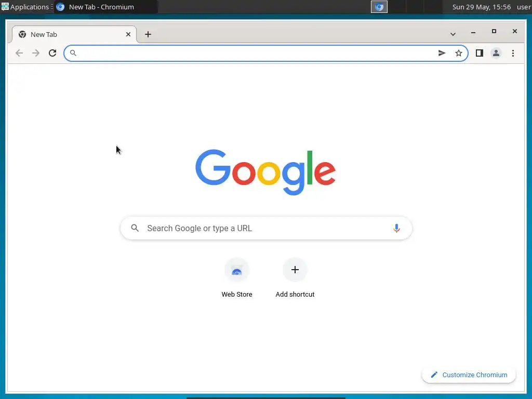The width and height of the screenshot is (532, 399).
Task: Bookmark this tab with the star icon
Action: tap(459, 53)
